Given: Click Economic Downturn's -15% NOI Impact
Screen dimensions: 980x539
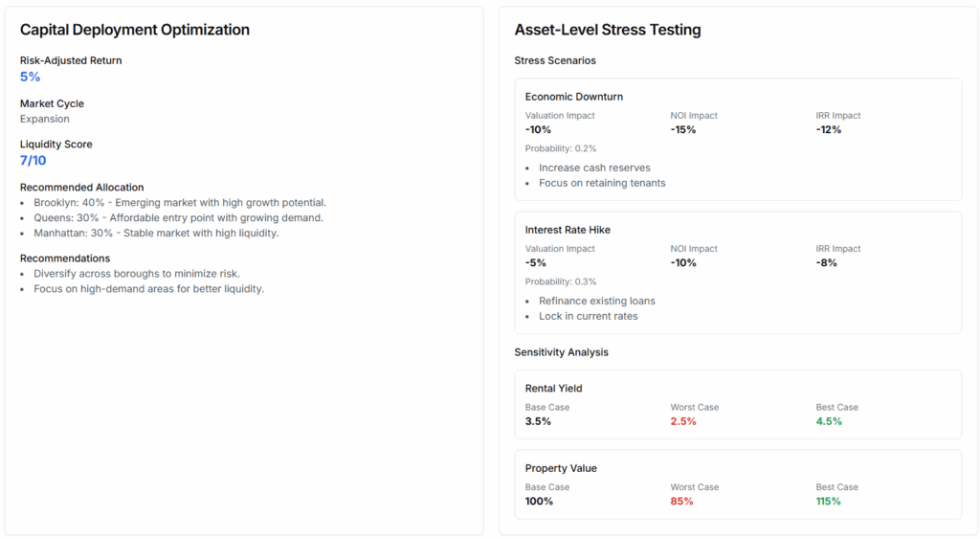Looking at the screenshot, I should click(x=683, y=129).
